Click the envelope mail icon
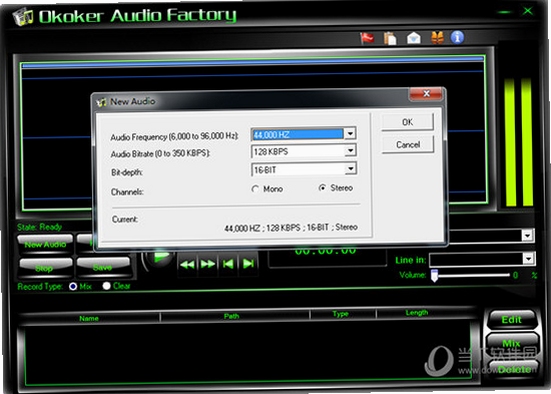 pyautogui.click(x=414, y=38)
